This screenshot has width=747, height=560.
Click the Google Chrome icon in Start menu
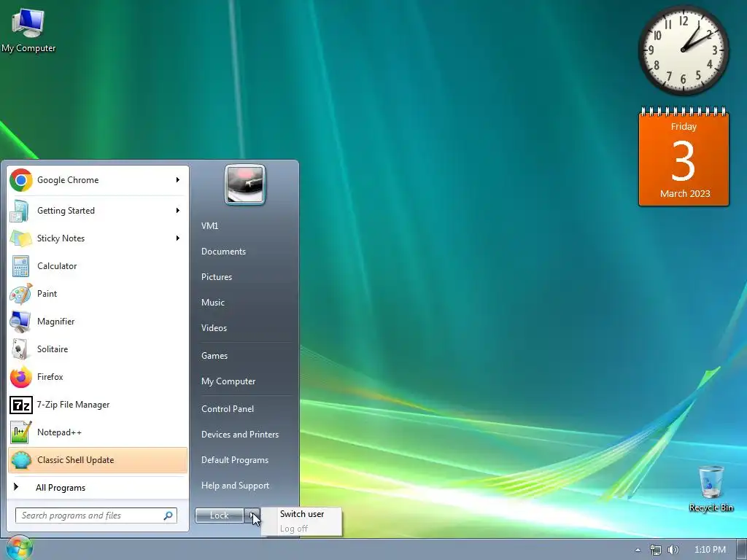pos(21,180)
